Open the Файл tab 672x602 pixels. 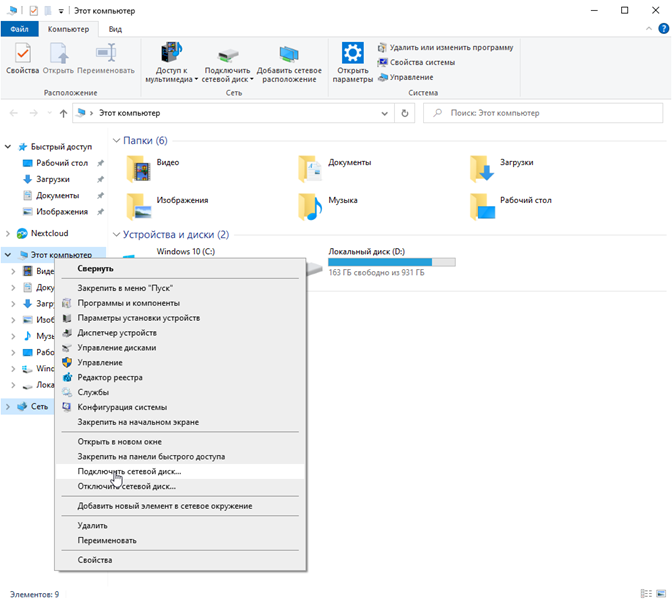pyautogui.click(x=20, y=30)
